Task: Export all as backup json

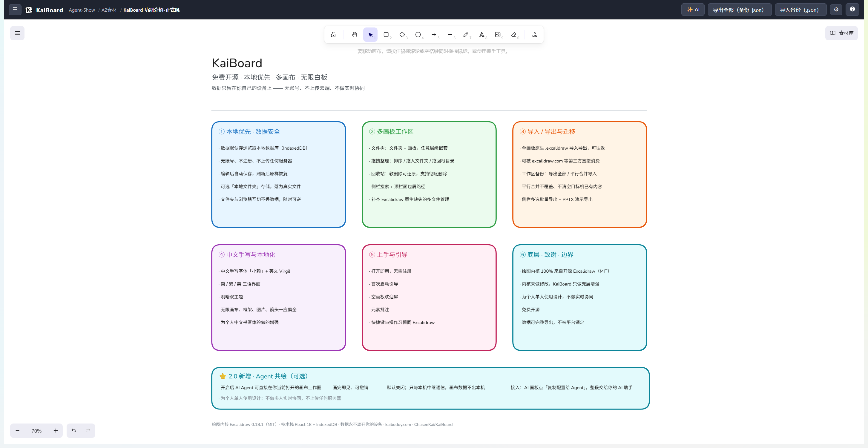Action: tap(739, 10)
